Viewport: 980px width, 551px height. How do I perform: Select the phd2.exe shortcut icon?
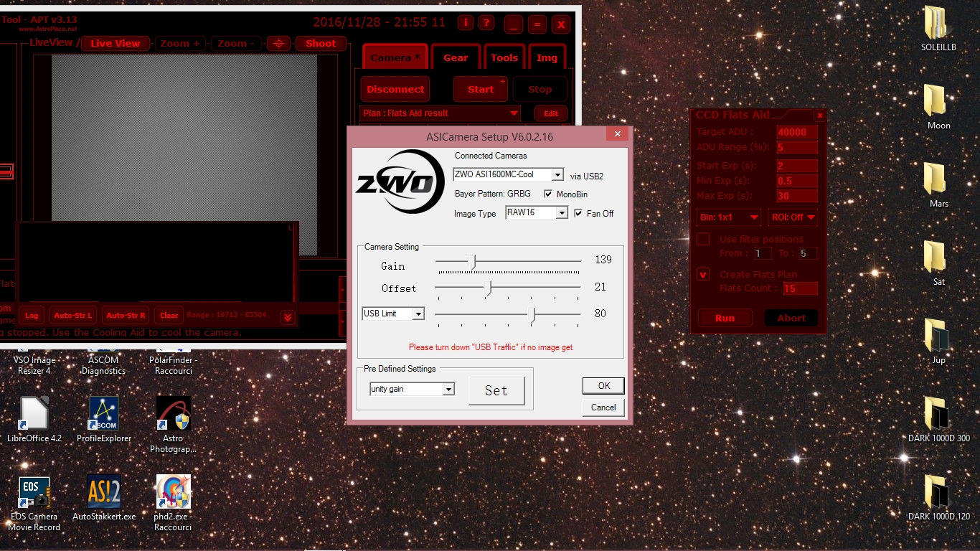tap(173, 503)
